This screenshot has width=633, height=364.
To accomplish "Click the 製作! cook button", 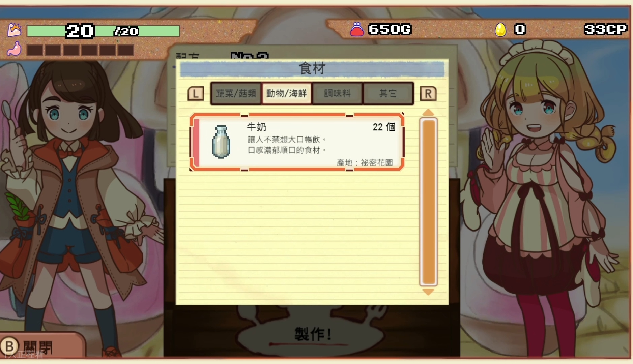I will pos(312,334).
